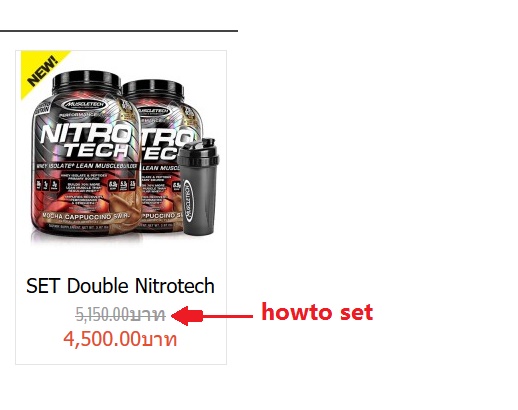The image size is (518, 410).
Task: Click the shaker bottle lid
Action: (x=198, y=151)
